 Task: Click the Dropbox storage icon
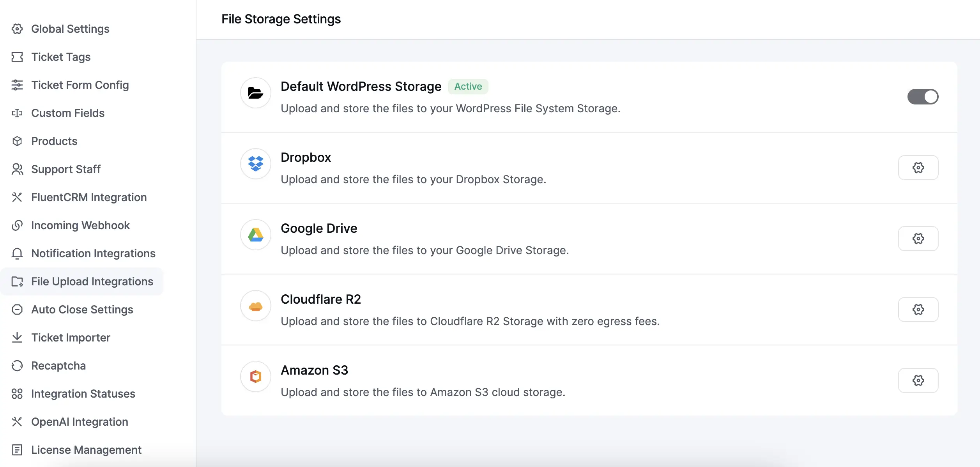point(255,163)
